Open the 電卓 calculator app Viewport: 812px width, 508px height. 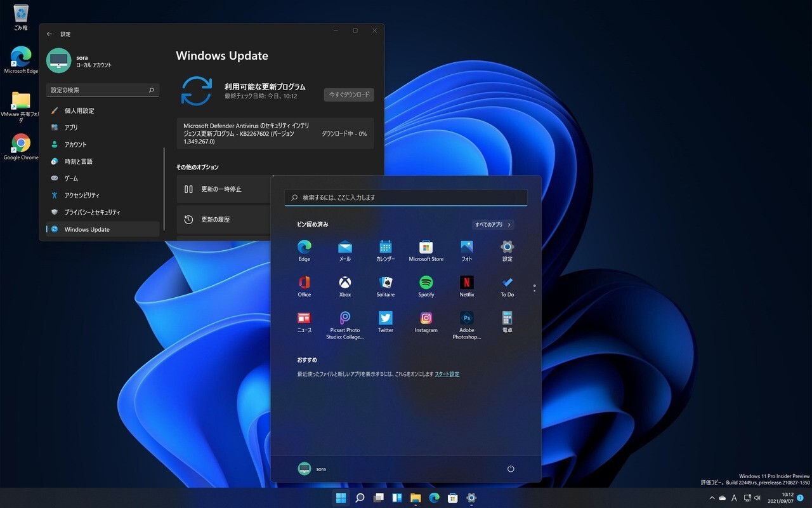(x=507, y=321)
